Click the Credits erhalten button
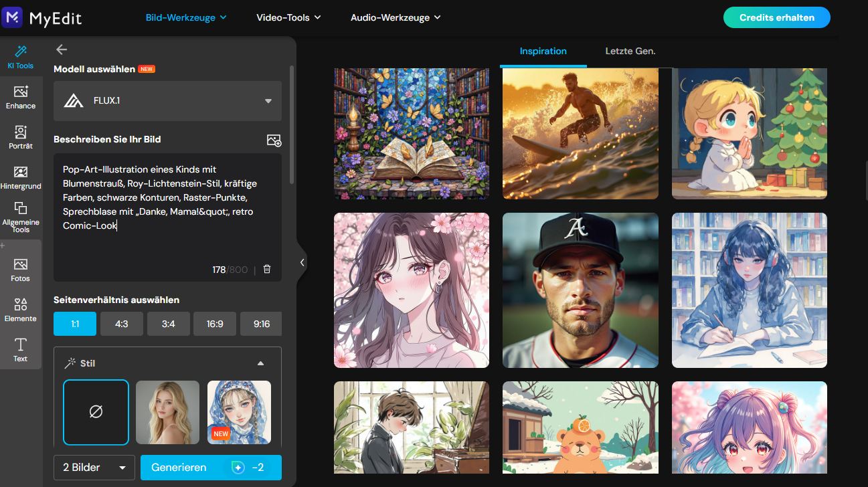The height and width of the screenshot is (487, 868). [776, 17]
